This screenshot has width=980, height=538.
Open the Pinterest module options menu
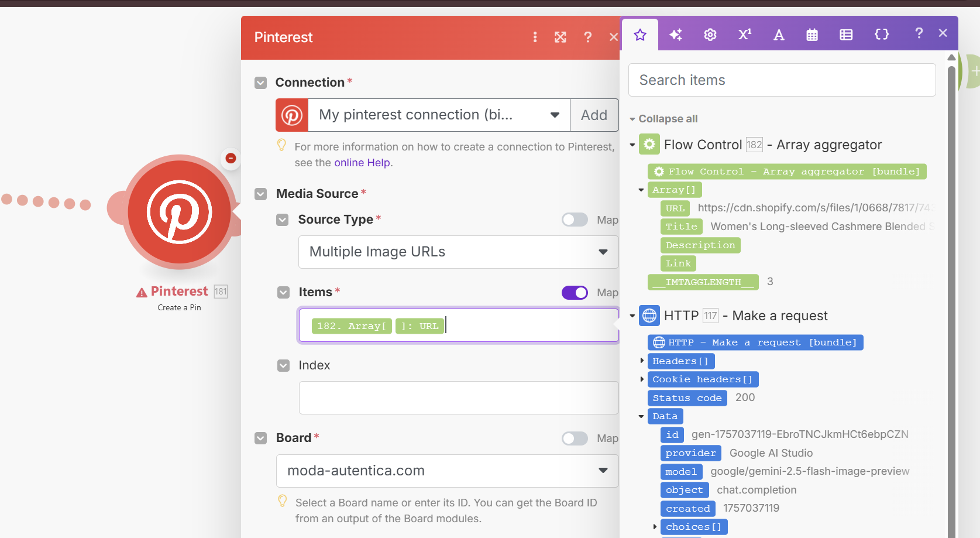(535, 37)
